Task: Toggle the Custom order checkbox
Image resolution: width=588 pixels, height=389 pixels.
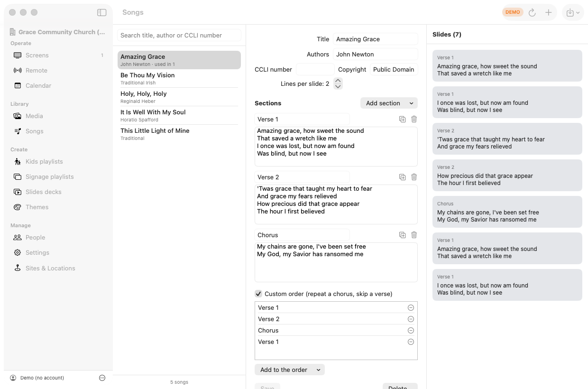Action: 258,294
